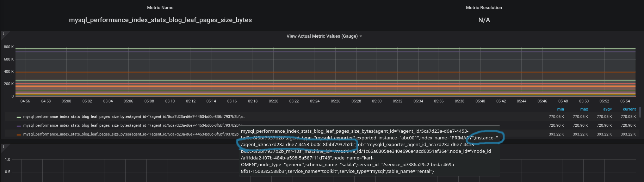Click the purple series color swatch in legend
The width and height of the screenshot is (644, 182).
(x=19, y=126)
